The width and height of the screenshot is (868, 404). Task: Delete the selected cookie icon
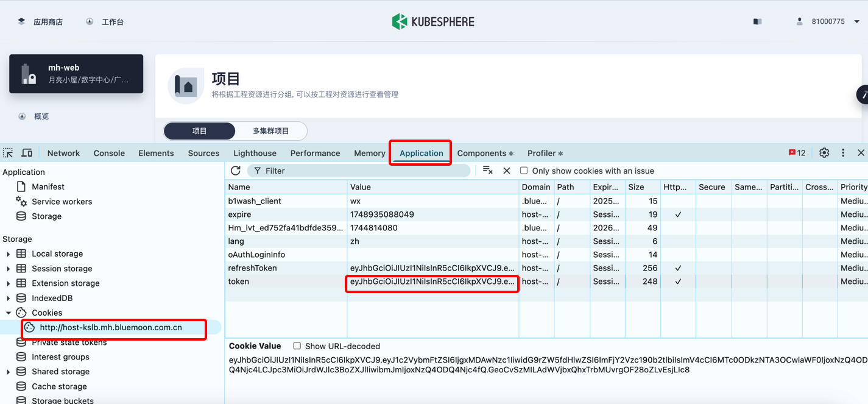(x=506, y=171)
